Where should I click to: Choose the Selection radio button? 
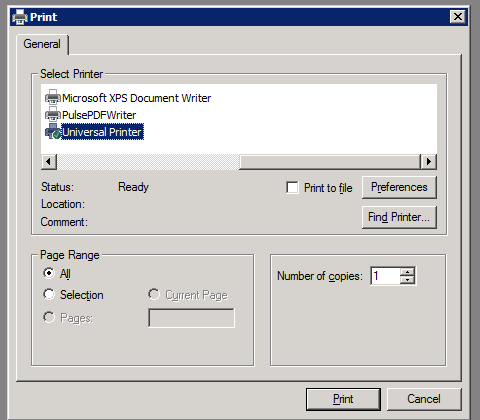click(x=49, y=294)
